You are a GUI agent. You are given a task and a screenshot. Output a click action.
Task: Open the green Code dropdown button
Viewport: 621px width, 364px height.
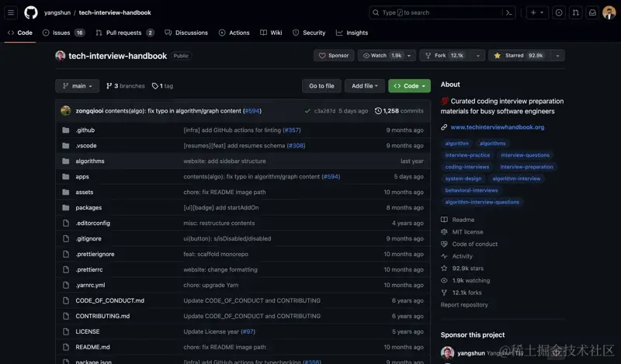410,86
